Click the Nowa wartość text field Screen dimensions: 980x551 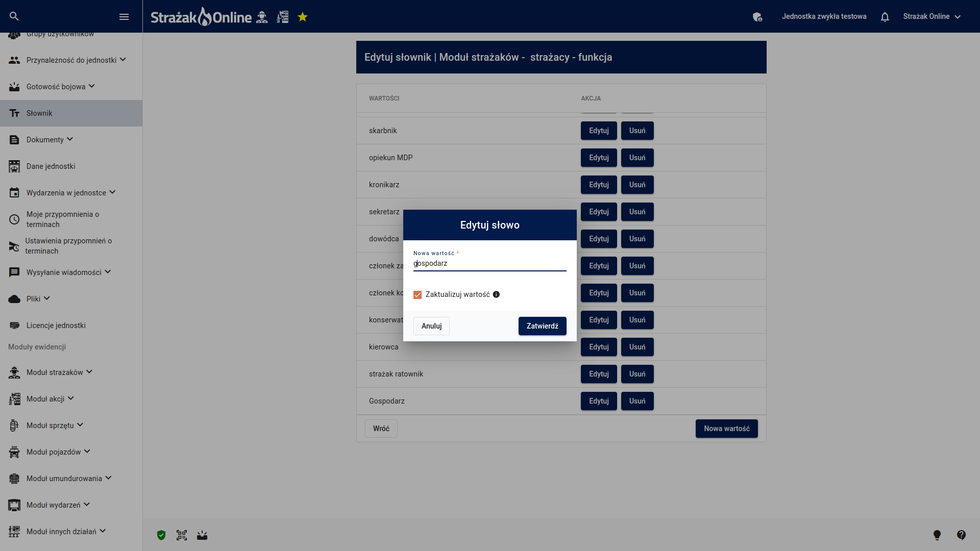[490, 264]
